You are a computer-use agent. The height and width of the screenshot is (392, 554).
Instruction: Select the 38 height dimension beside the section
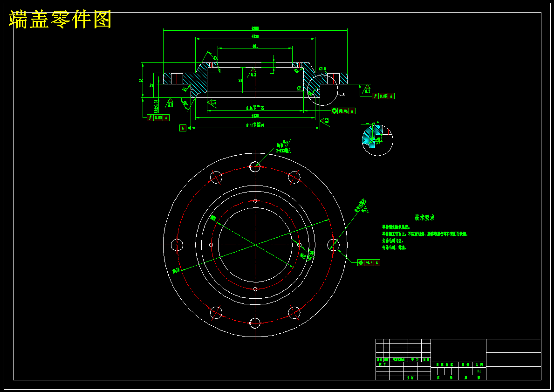141,80
